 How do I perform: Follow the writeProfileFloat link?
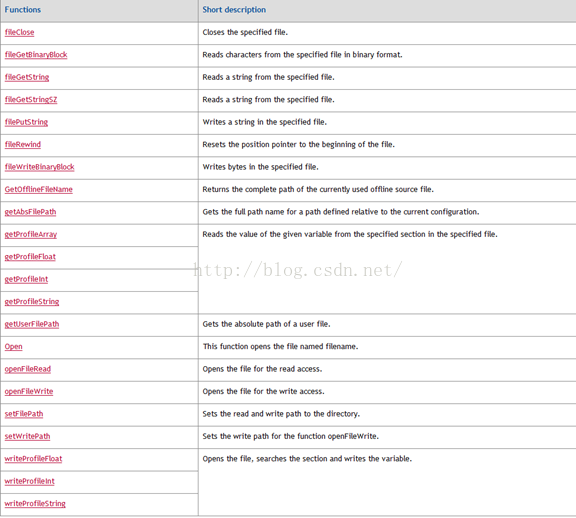tap(33, 458)
